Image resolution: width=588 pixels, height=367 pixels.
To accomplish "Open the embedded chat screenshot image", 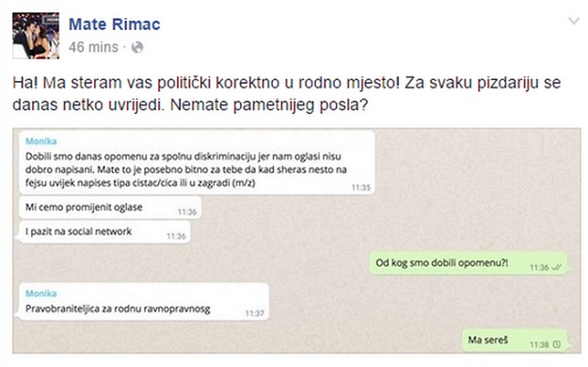I will pos(296,241).
